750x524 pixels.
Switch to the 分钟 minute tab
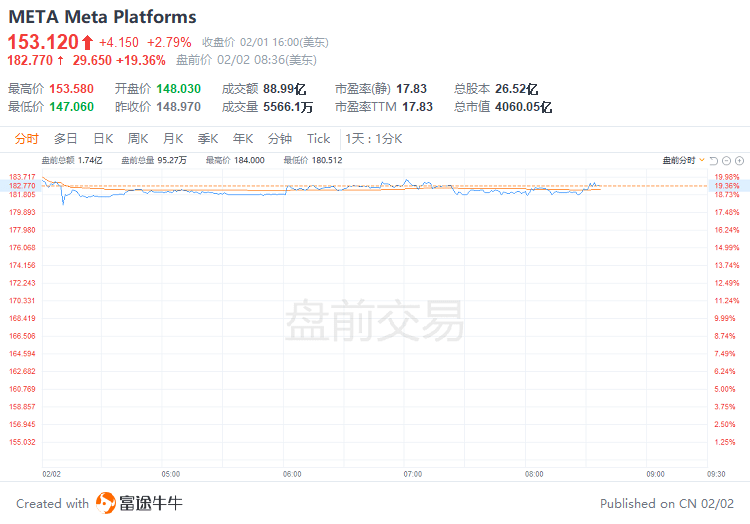280,139
